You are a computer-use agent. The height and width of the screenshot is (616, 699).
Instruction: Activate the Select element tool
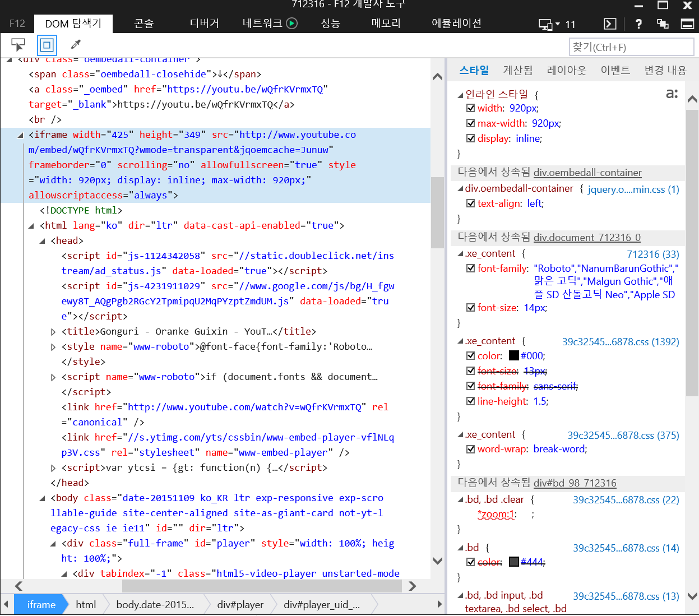[x=18, y=45]
